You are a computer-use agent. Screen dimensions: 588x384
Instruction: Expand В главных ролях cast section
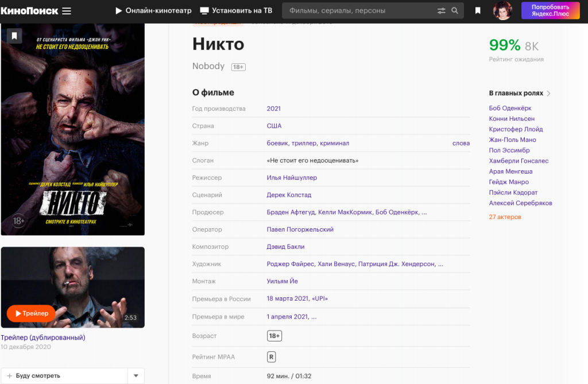point(520,93)
